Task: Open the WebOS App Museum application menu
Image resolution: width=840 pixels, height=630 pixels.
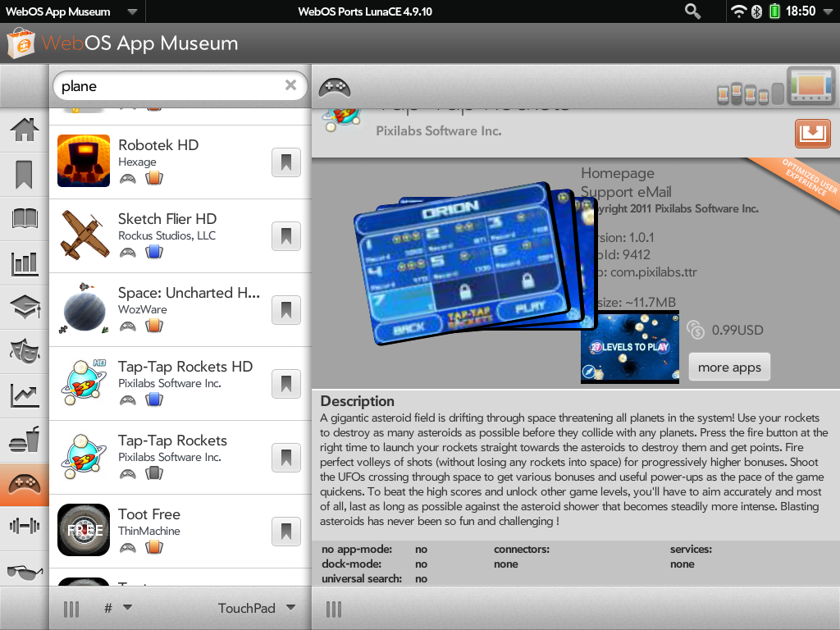Action: tap(71, 11)
